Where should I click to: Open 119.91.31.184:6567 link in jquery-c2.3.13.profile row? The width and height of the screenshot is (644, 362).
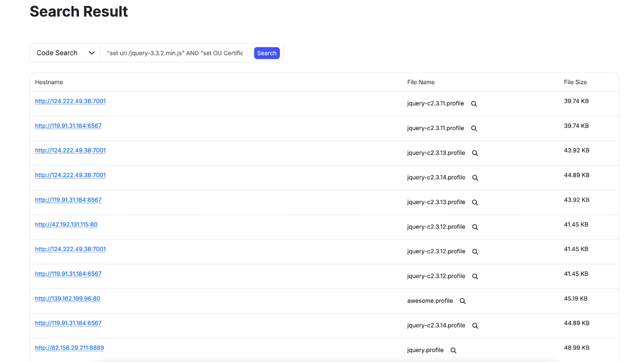(68, 200)
